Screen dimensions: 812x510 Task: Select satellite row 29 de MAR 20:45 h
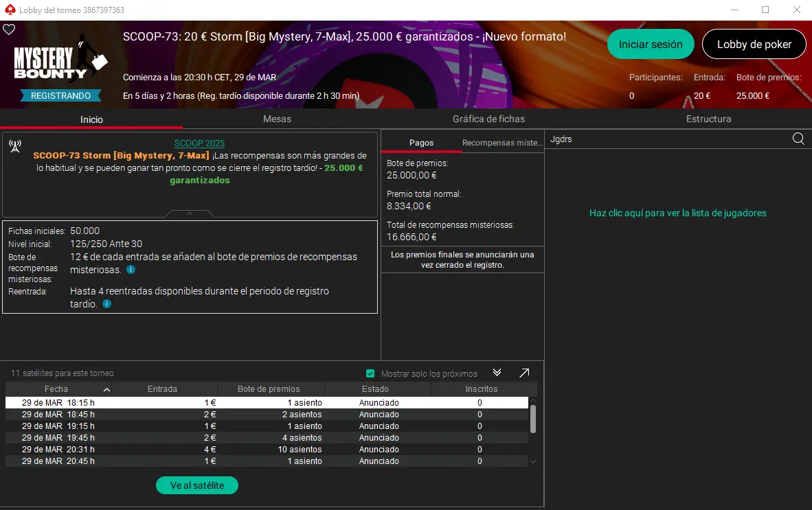267,461
